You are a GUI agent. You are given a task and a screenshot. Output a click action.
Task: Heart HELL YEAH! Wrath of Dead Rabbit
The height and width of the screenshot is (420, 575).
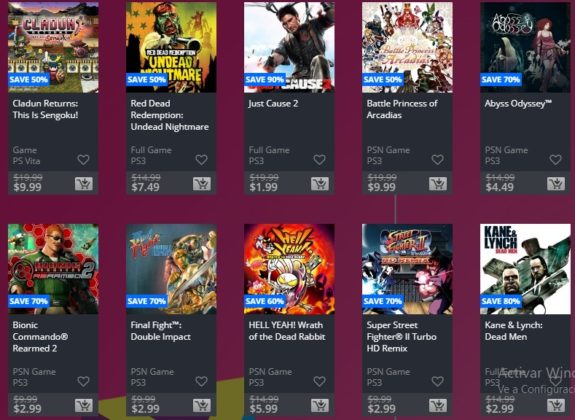[x=319, y=381]
